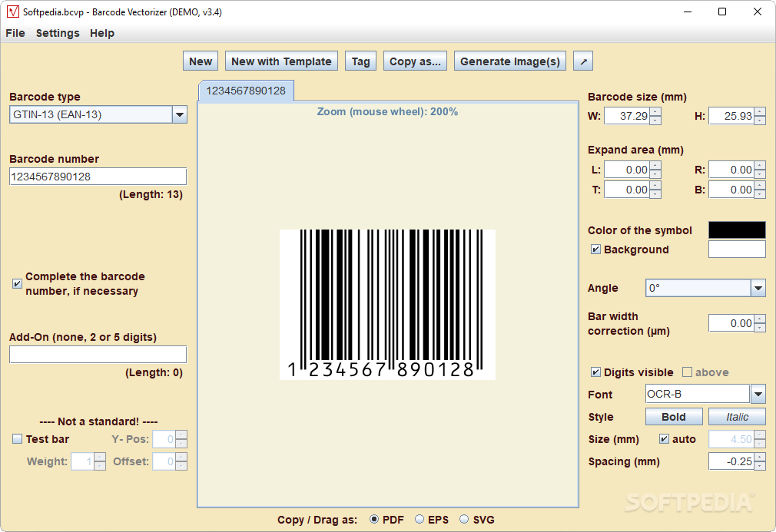Open the Help menu

click(x=102, y=33)
